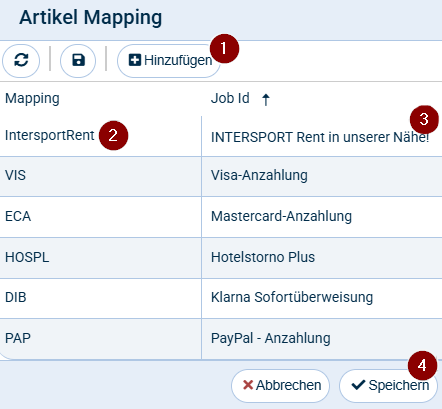This screenshot has width=442, height=409.
Task: Click the Speichern button
Action: point(388,386)
